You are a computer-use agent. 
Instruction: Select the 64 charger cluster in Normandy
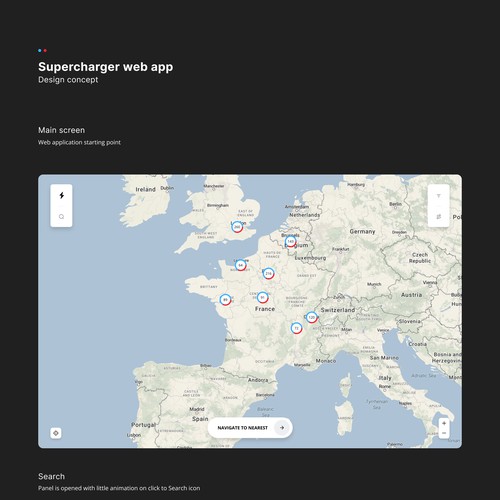coord(240,265)
